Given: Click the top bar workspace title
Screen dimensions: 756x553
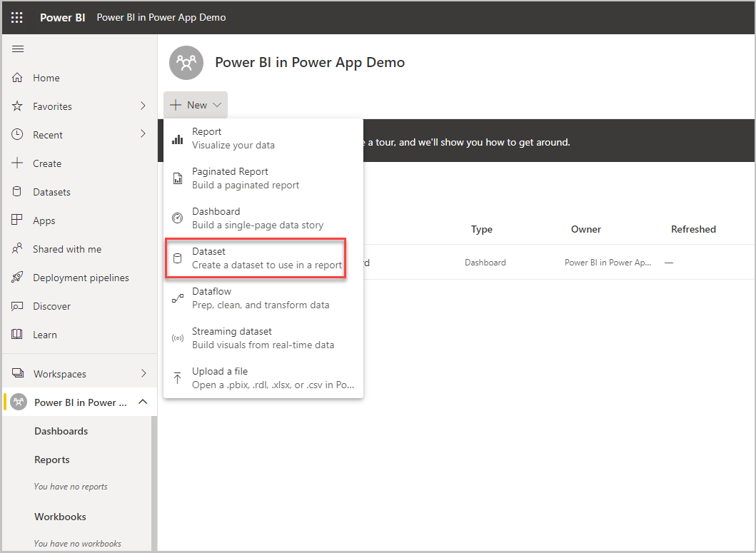Looking at the screenshot, I should 161,17.
